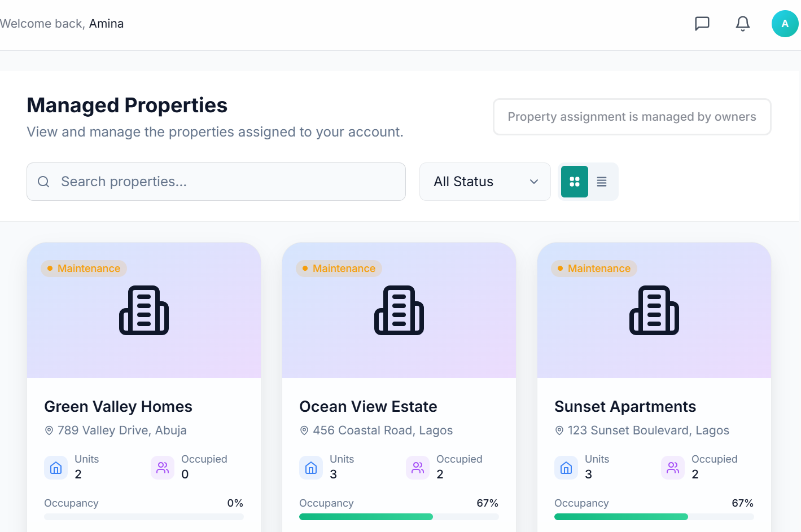
Task: Click Occupied people icon on Ocean View Estate
Action: pos(418,468)
